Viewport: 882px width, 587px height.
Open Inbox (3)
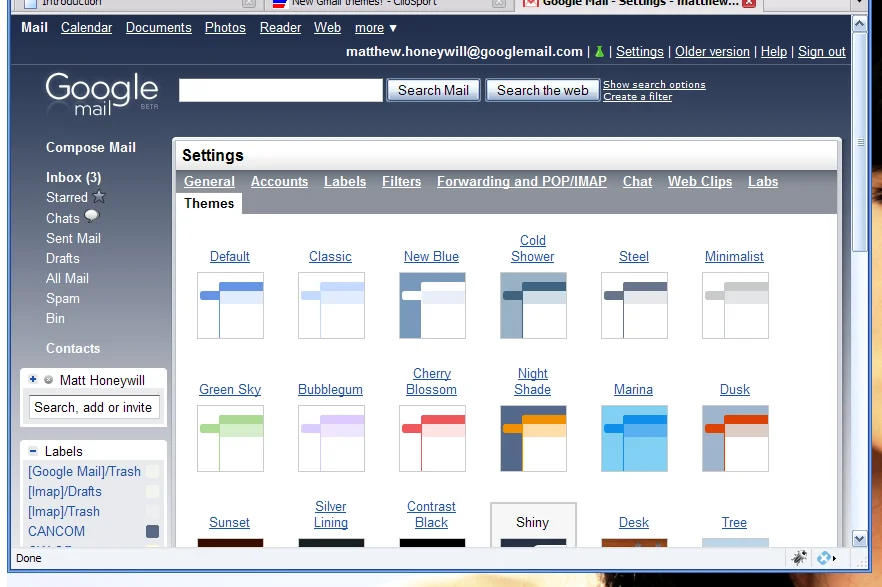74,178
